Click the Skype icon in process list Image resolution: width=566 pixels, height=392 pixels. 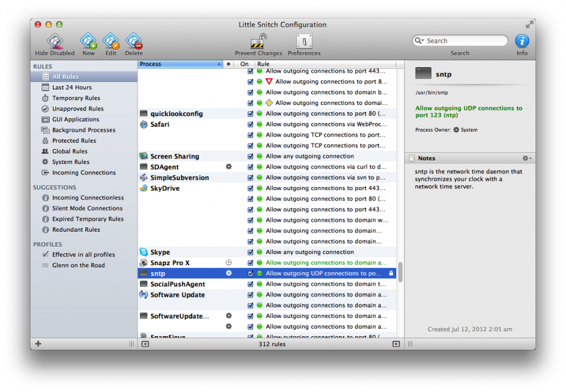click(144, 252)
